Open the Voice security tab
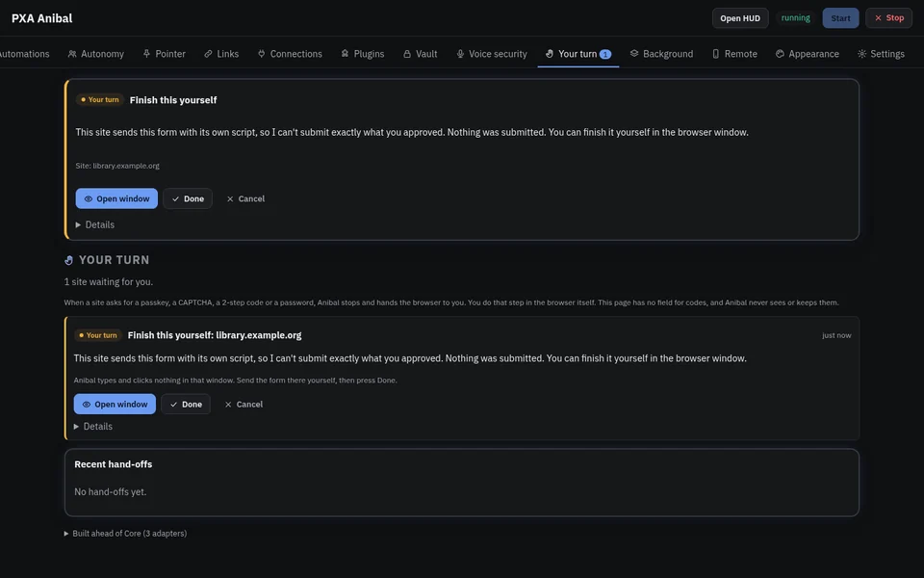Viewport: 924px width, 578px height. pyautogui.click(x=492, y=54)
